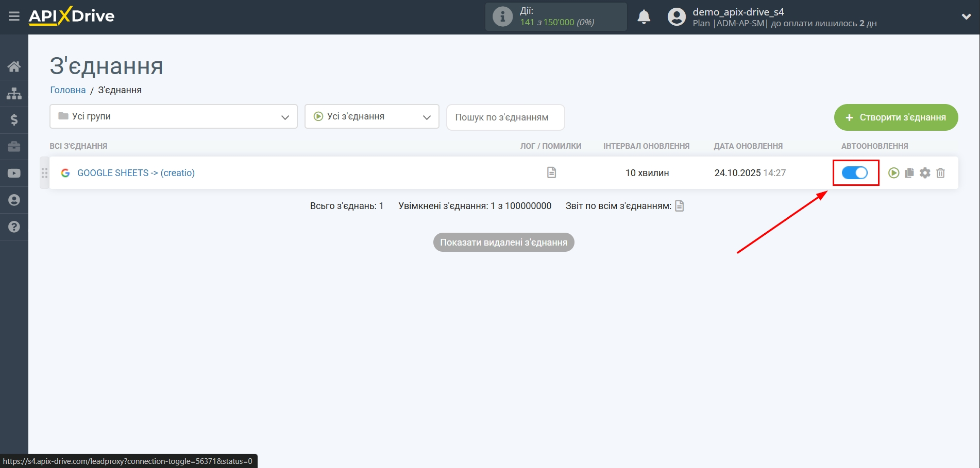Open the 'GOOGLE SHEETS -> (creatio)' connection link
This screenshot has height=468, width=980.
pos(136,173)
